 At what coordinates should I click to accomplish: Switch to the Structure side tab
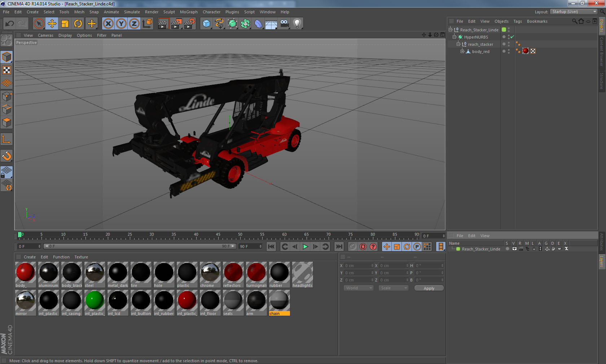pyautogui.click(x=602, y=81)
